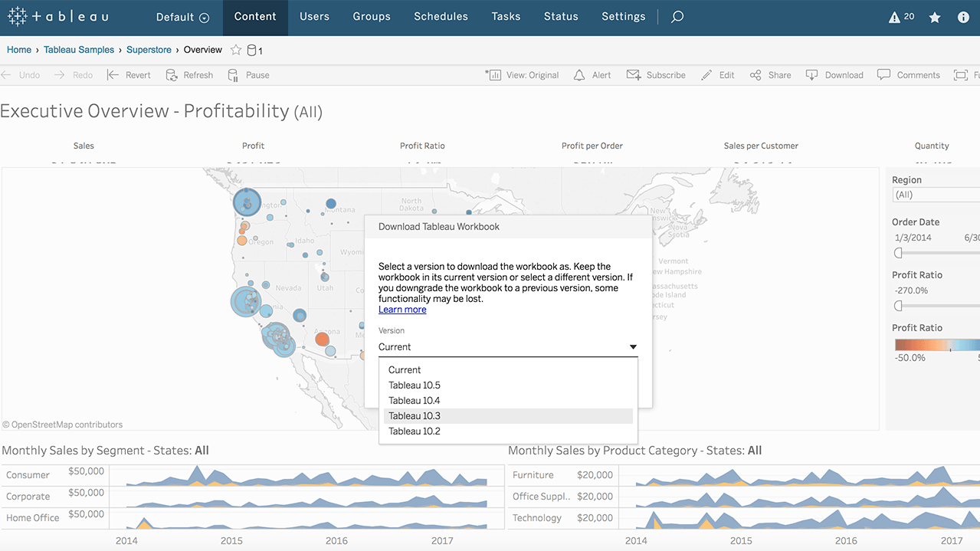
Task: Go to Superstore breadcrumb
Action: coord(149,50)
